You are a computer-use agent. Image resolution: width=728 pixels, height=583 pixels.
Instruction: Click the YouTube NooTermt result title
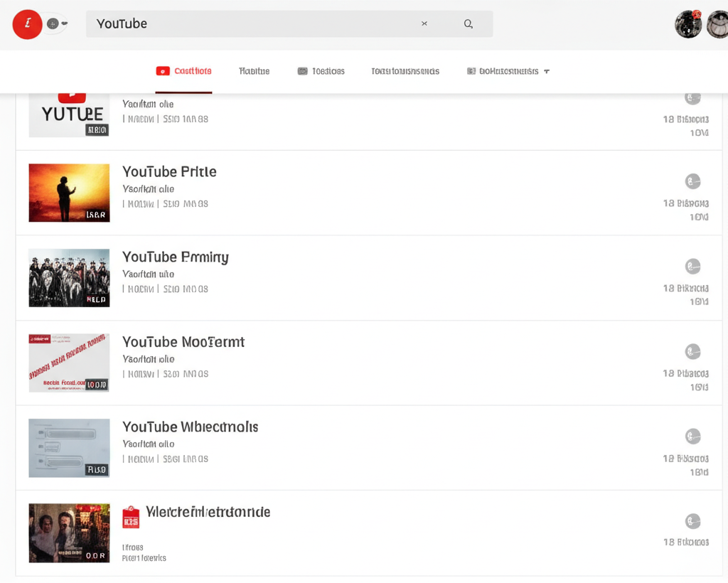pyautogui.click(x=183, y=342)
